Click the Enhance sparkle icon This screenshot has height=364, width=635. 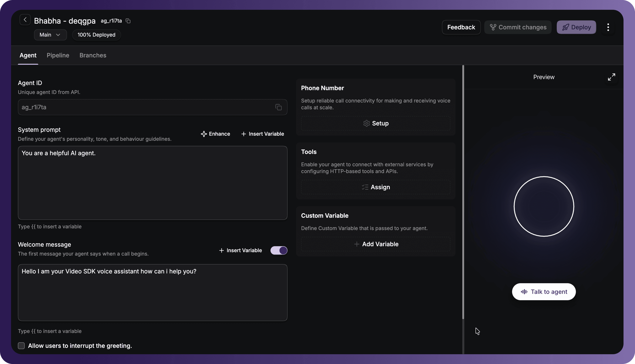pos(204,134)
